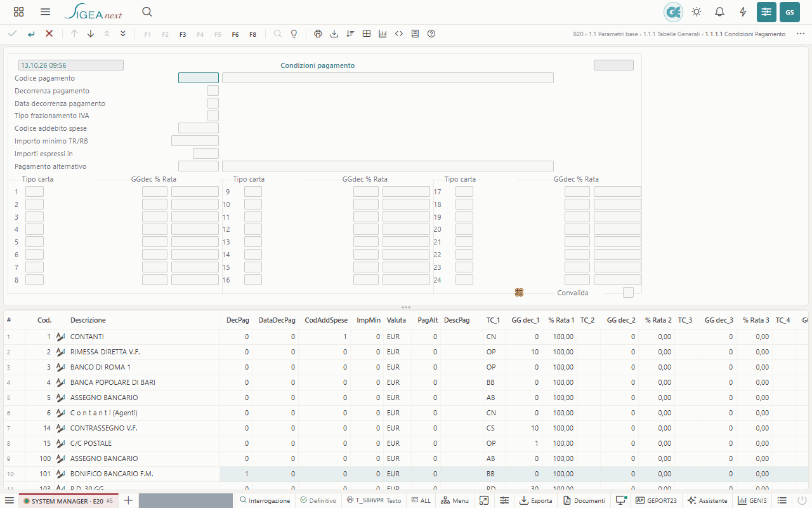The height and width of the screenshot is (508, 812).
Task: Open the bar chart toolbar icon
Action: click(383, 34)
